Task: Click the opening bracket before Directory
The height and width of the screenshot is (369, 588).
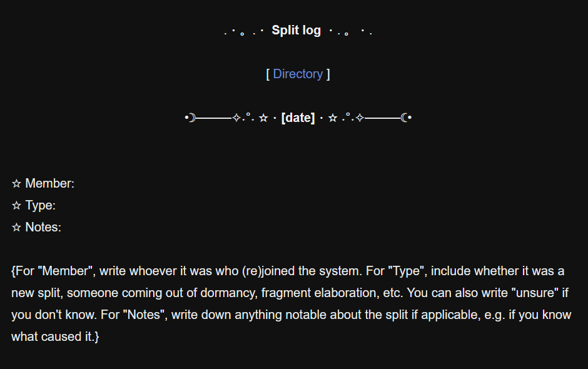Action: tap(268, 74)
